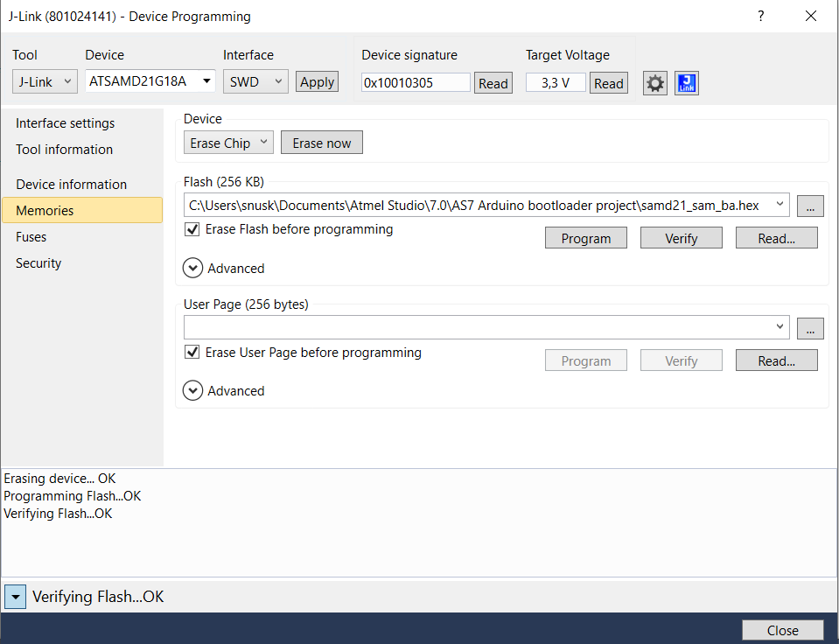Open the User Page file dropdown
Image resolution: width=839 pixels, height=644 pixels.
[780, 326]
